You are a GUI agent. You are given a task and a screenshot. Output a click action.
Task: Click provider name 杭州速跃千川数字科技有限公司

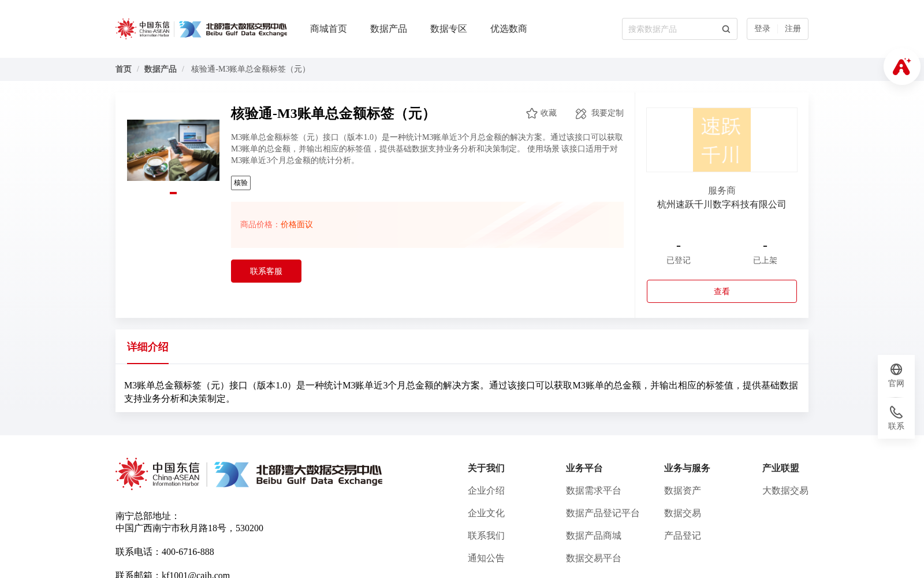pyautogui.click(x=722, y=205)
